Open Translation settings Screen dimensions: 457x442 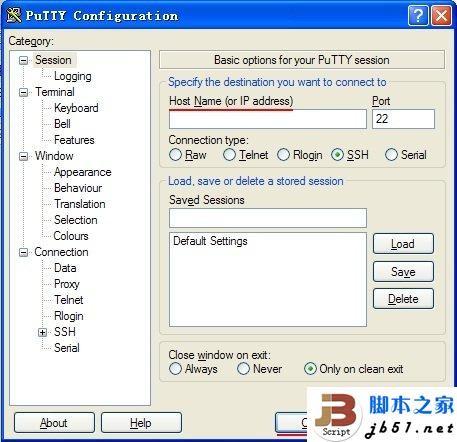tap(80, 204)
